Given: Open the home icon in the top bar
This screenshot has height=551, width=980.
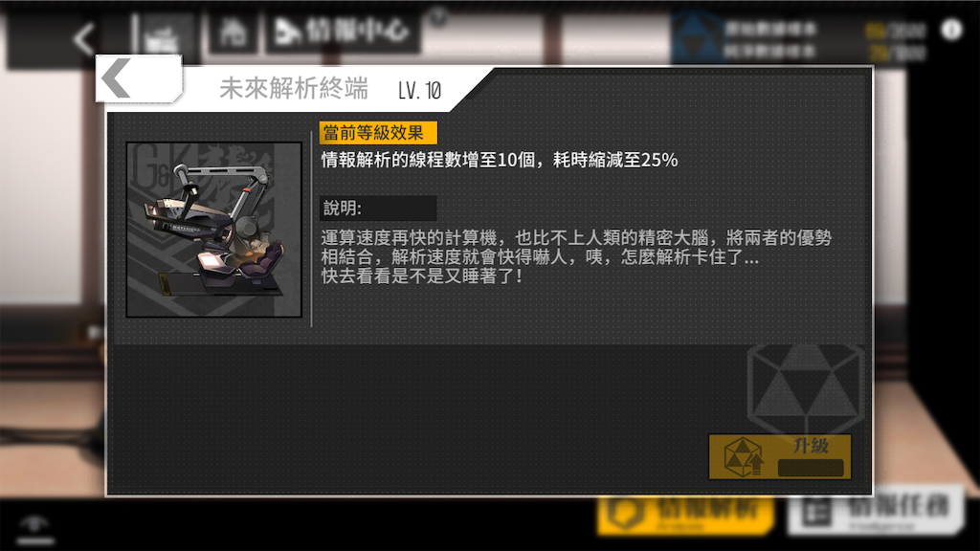Looking at the screenshot, I should 233,32.
